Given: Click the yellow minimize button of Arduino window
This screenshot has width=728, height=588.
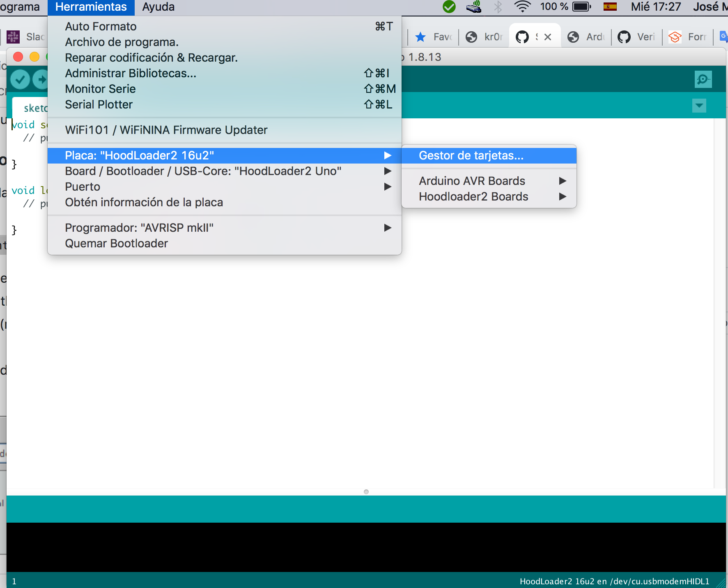Looking at the screenshot, I should (x=34, y=57).
